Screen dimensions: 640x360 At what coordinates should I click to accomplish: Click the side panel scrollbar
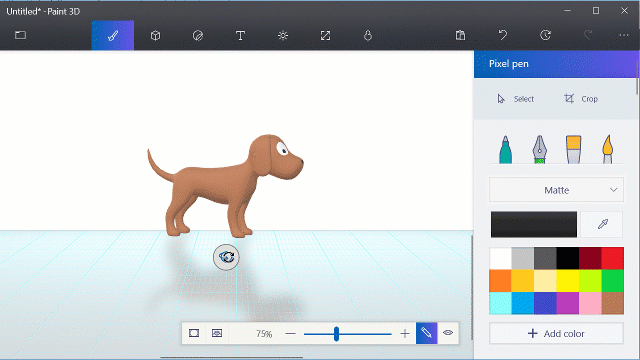tap(638, 78)
